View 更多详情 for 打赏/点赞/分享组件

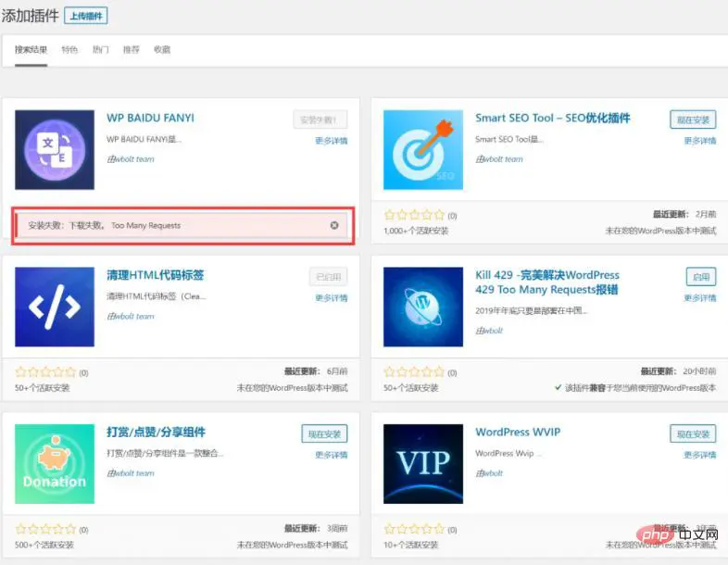(x=331, y=455)
